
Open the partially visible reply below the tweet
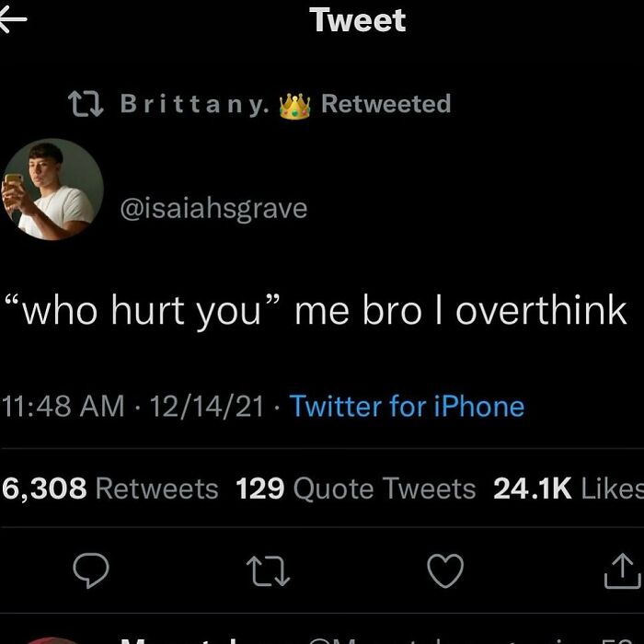(322, 639)
